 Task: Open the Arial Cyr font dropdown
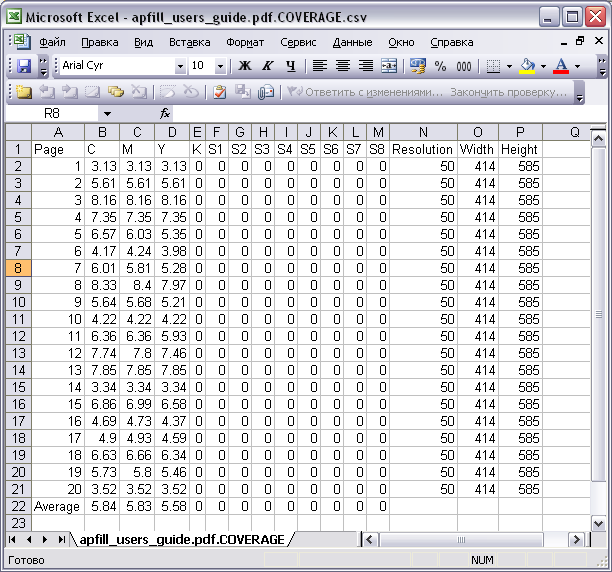(x=180, y=66)
